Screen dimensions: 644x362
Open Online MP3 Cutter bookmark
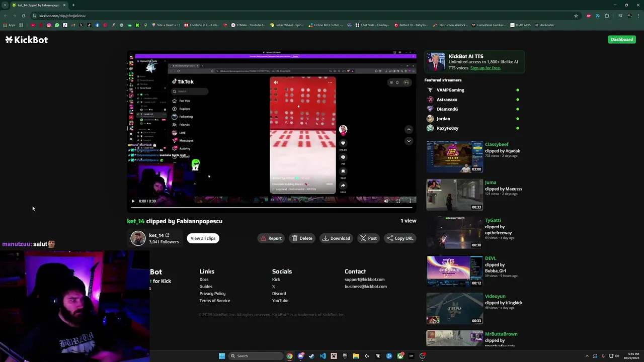pyautogui.click(x=326, y=25)
